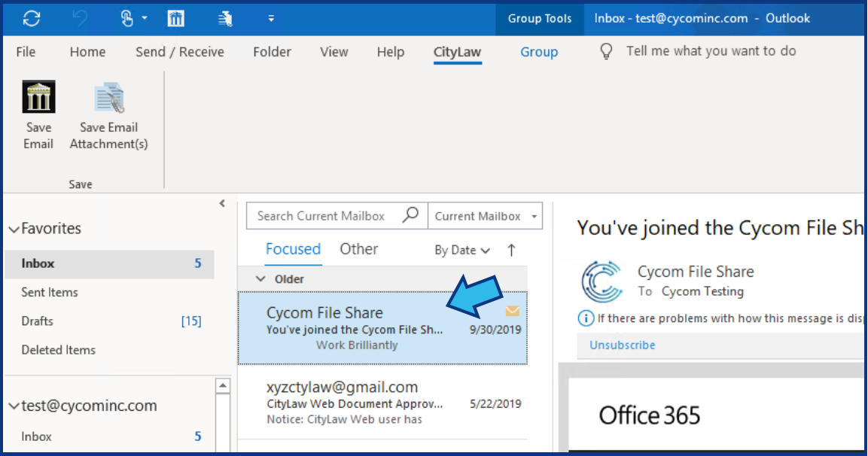
Task: Collapse the folder pane arrow
Action: tap(222, 204)
